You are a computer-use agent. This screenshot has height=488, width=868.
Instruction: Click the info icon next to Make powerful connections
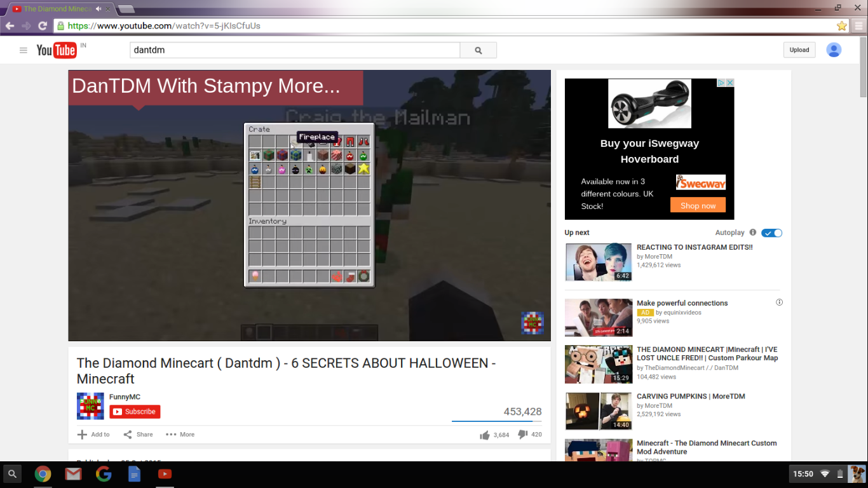click(x=780, y=302)
